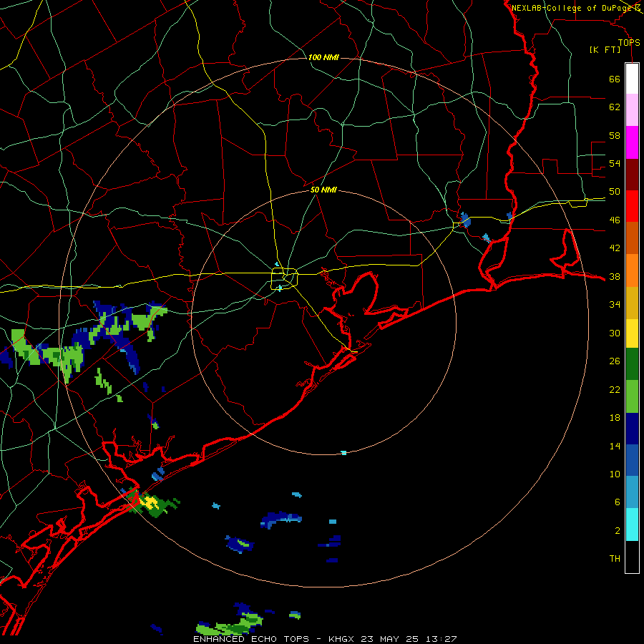This screenshot has width=644, height=644.
Task: Select the bright red legend swatch
Action: coord(632,206)
